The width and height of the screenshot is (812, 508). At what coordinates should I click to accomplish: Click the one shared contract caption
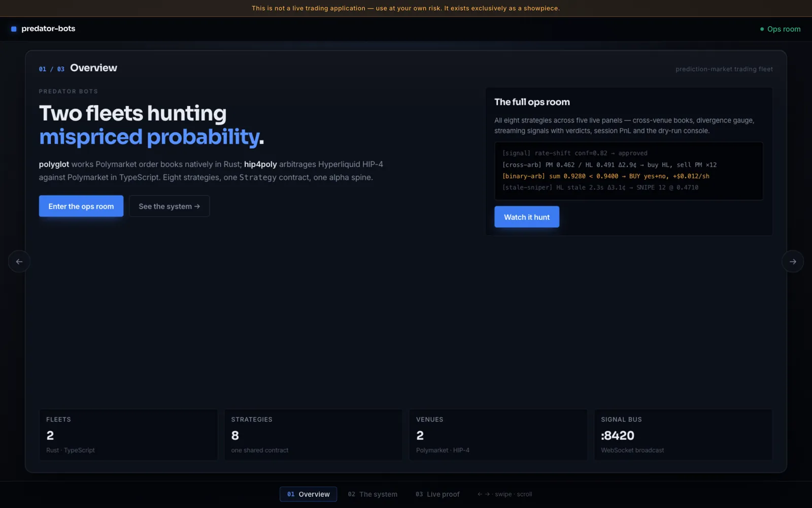click(259, 450)
